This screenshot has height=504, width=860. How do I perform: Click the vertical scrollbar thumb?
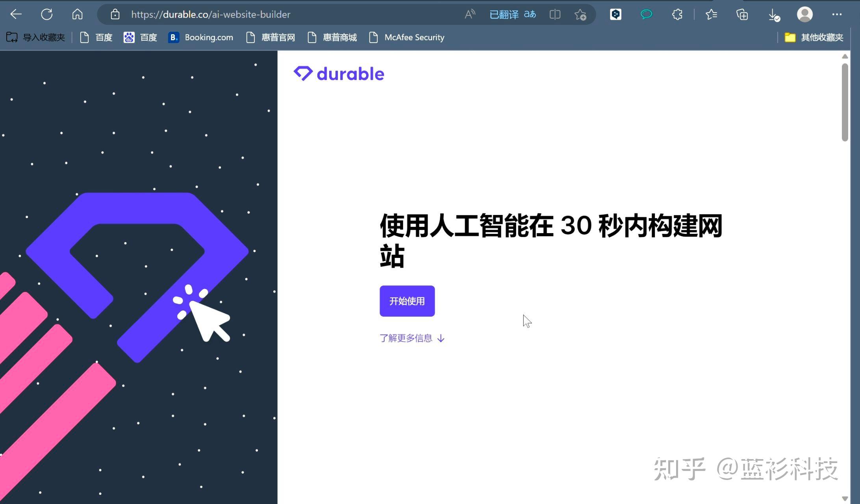(845, 102)
